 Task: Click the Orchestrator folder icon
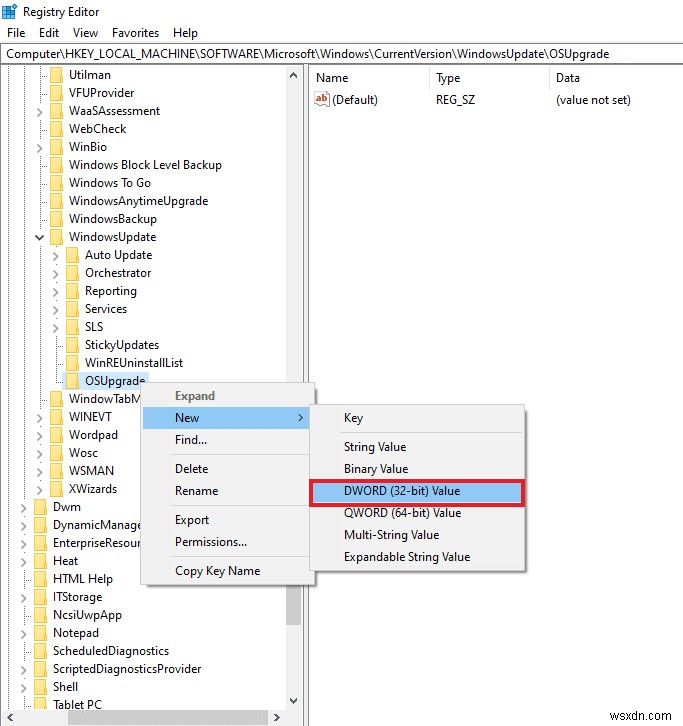72,273
